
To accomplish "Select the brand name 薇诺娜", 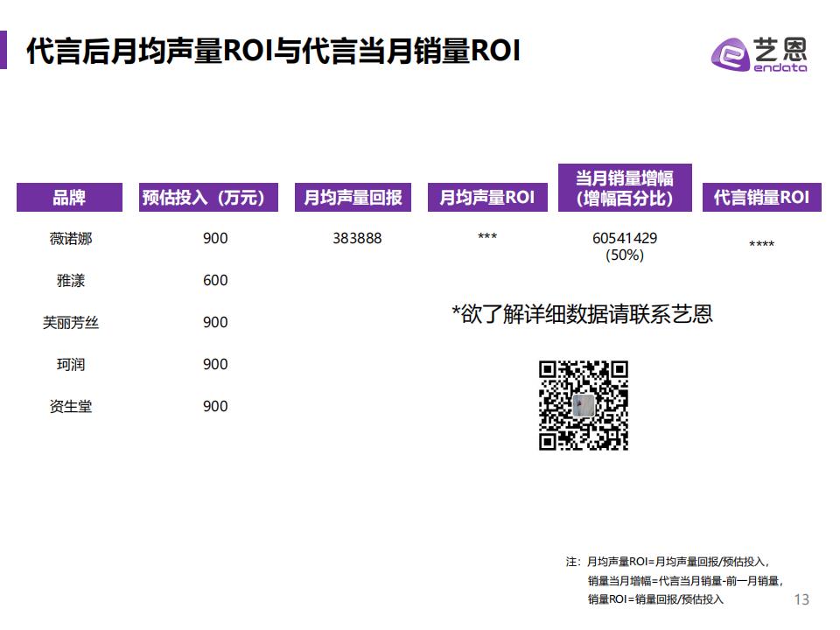I will coord(70,238).
